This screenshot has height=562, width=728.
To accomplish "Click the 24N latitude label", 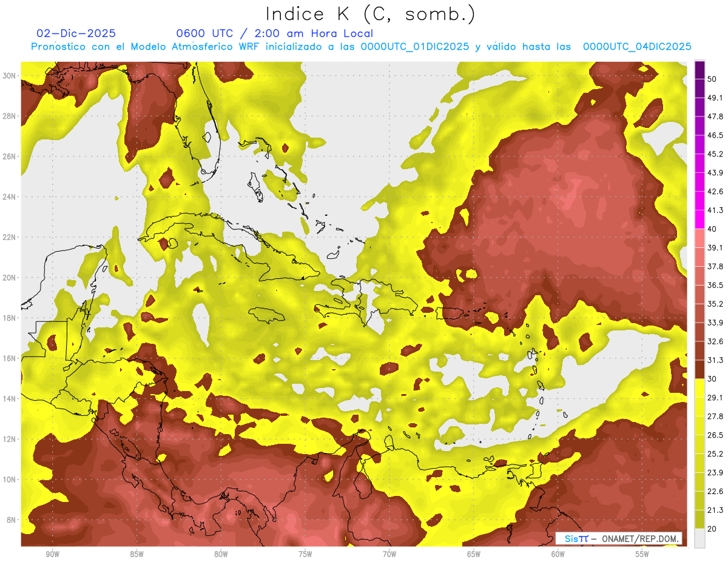I will click(x=10, y=197).
